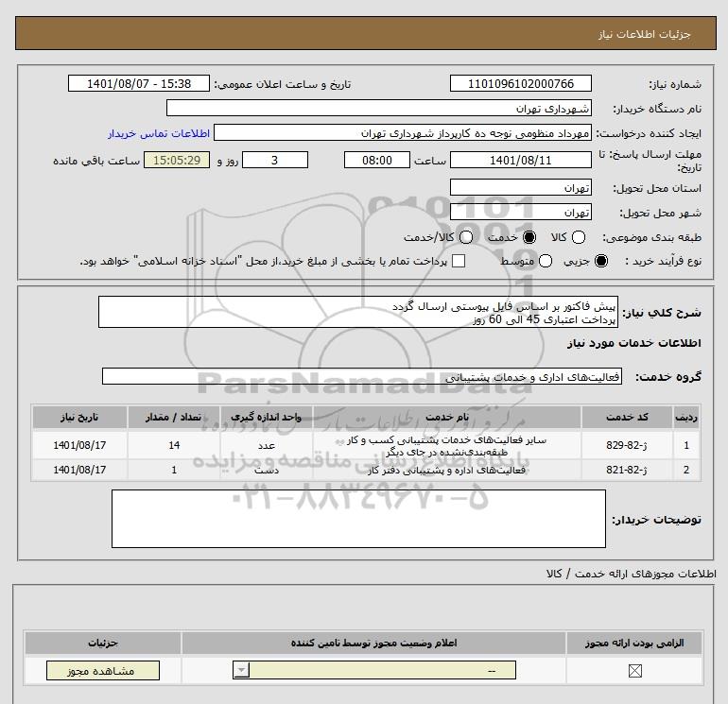Open اطلاعات تماس خریدار link
This screenshot has width=728, height=704.
tap(159, 133)
